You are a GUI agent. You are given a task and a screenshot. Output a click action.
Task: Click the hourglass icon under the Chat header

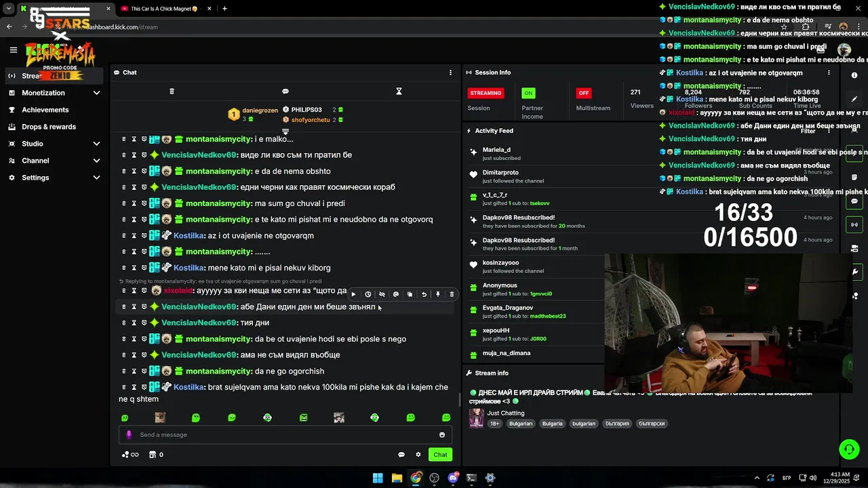(399, 91)
